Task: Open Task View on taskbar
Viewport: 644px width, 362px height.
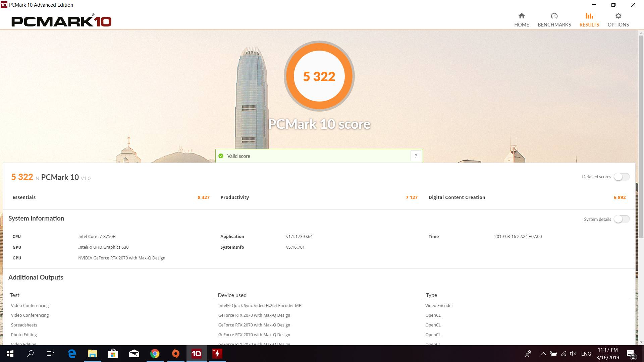Action: (50, 354)
